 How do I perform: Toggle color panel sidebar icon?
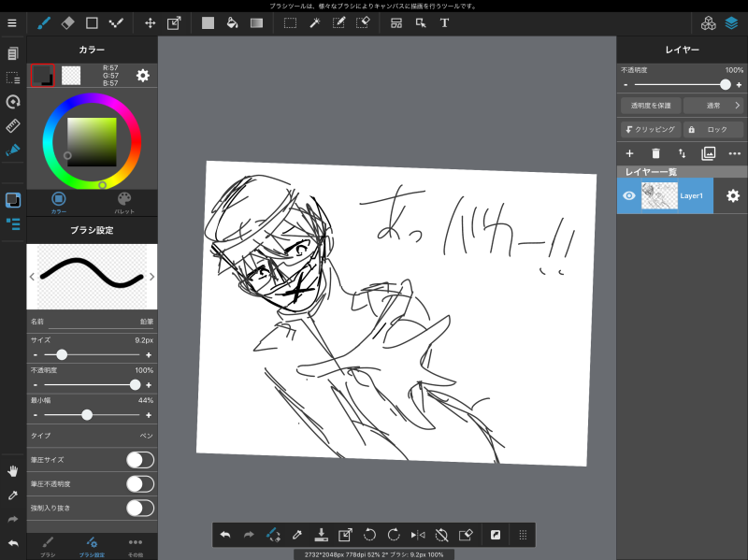tap(13, 200)
